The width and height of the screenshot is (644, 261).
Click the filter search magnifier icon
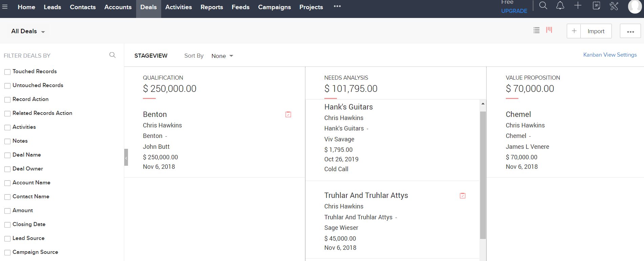(112, 55)
